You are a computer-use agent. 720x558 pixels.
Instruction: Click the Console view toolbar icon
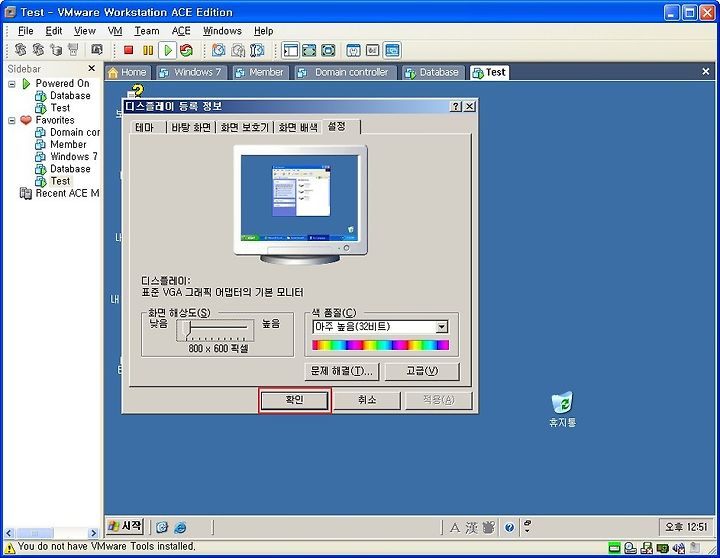coord(392,50)
